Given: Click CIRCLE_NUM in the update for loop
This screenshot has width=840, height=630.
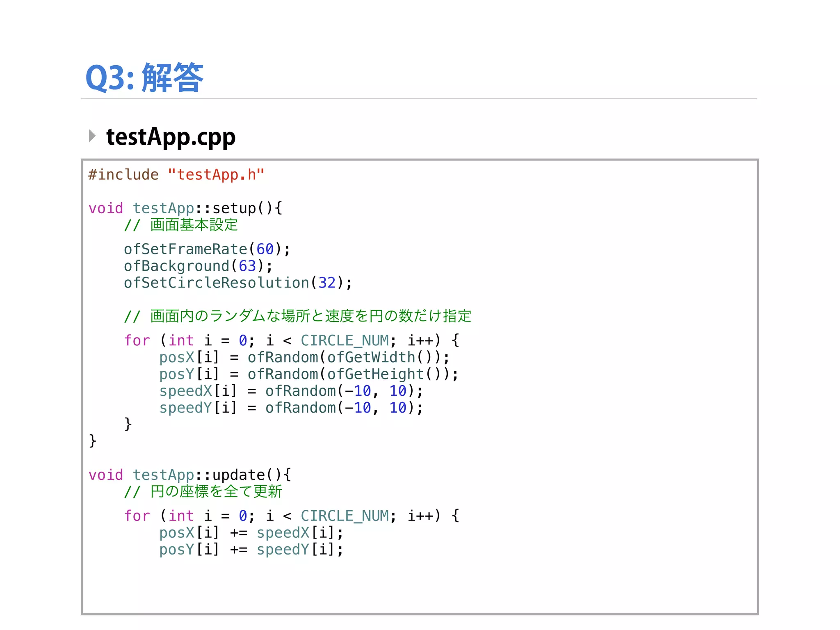Looking at the screenshot, I should [x=345, y=516].
